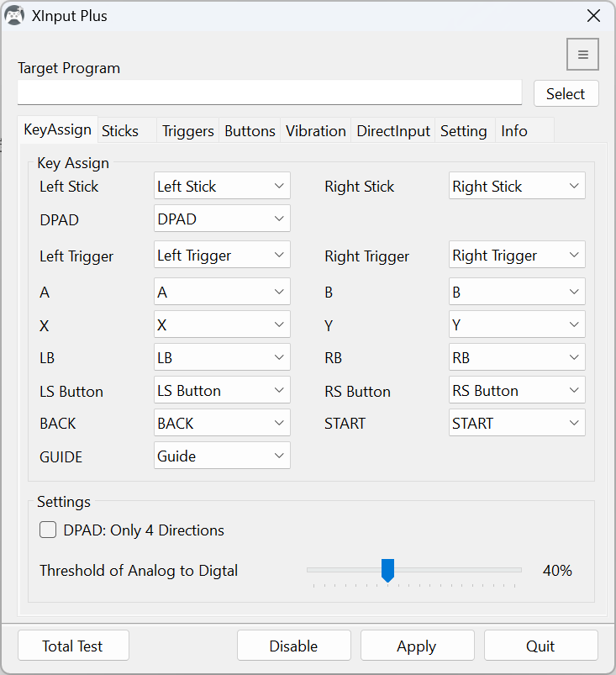Expand the RB assignment dropdown
616x675 pixels.
click(517, 357)
